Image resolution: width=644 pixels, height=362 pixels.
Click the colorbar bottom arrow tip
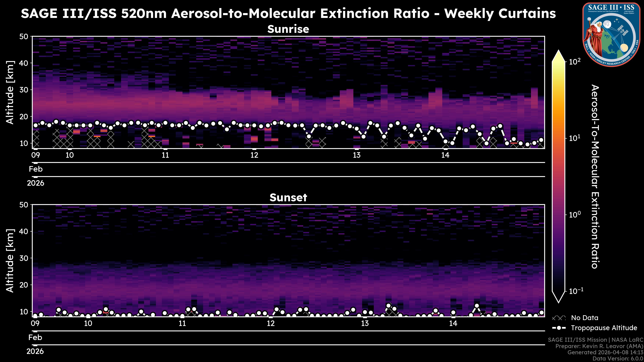click(559, 301)
